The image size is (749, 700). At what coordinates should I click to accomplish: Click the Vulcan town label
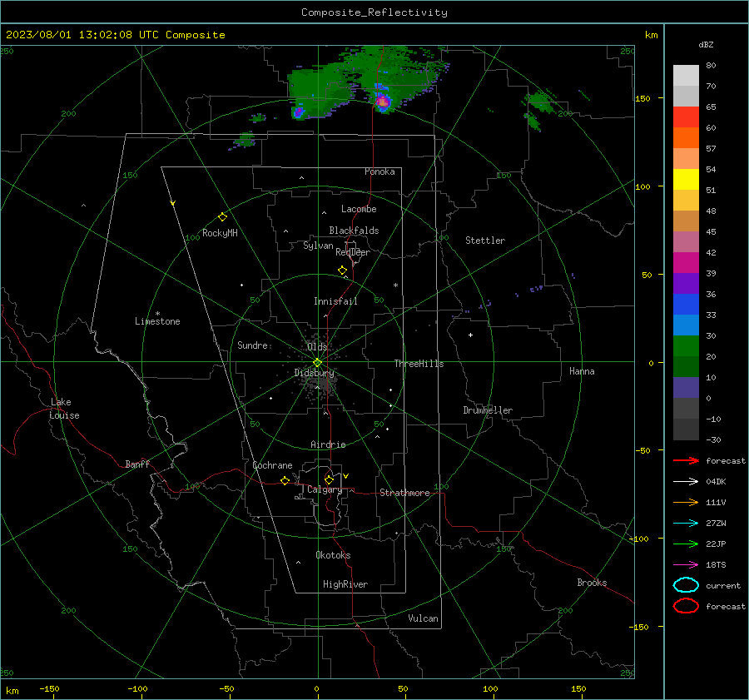click(x=424, y=618)
